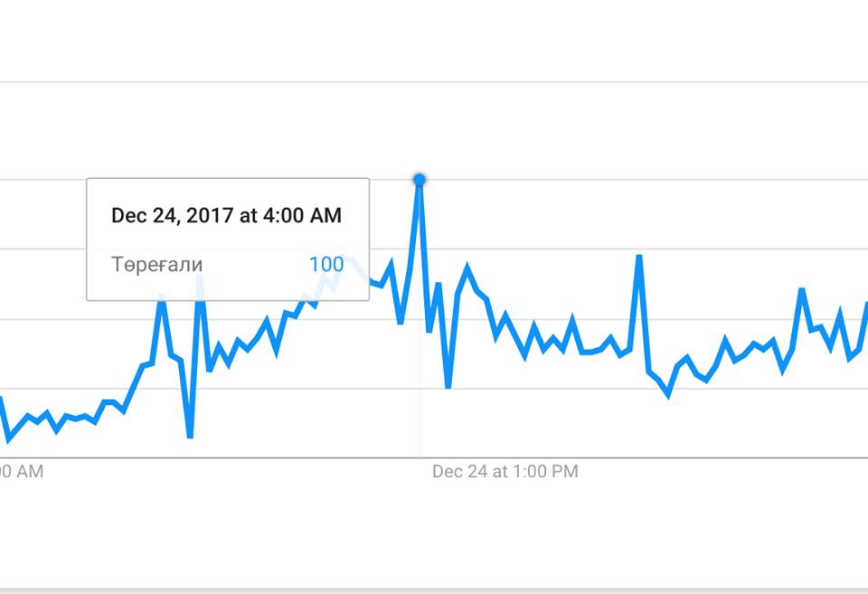The height and width of the screenshot is (594, 868).
Task: Click the last spike near the chart's end
Action: 801,290
